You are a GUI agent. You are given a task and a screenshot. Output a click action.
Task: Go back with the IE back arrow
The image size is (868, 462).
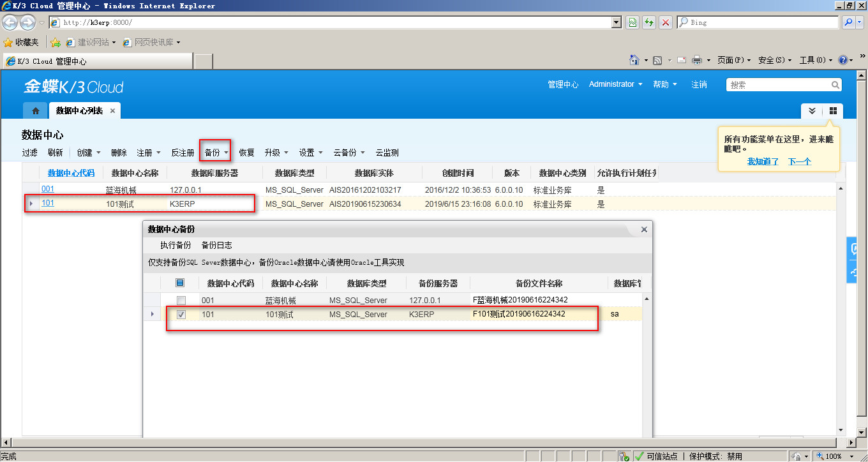(10, 22)
